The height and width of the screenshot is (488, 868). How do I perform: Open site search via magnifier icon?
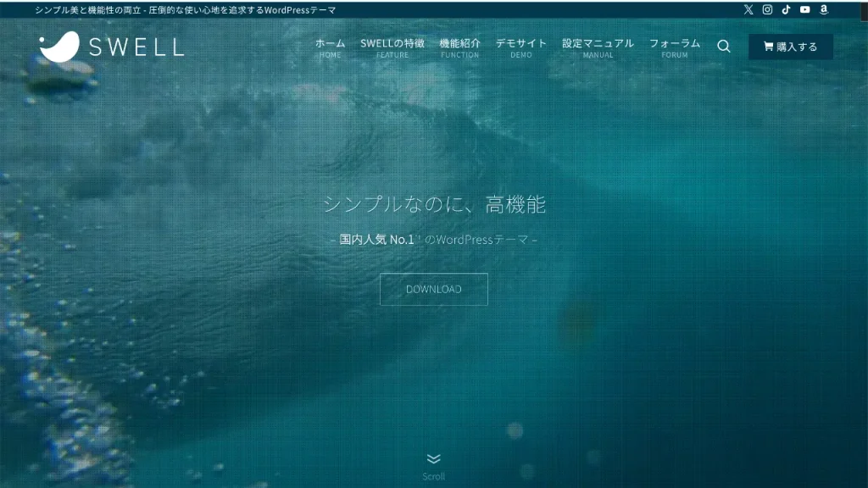[724, 47]
